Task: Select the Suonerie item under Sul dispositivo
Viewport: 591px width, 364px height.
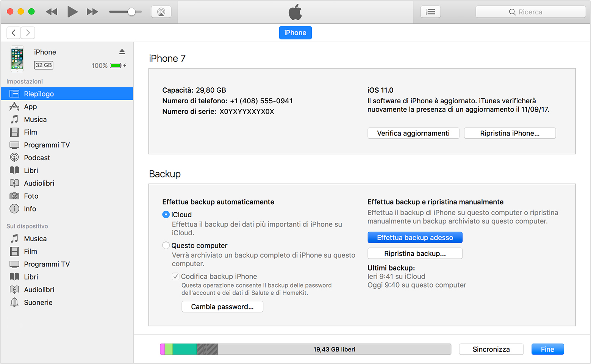Action: [x=38, y=302]
